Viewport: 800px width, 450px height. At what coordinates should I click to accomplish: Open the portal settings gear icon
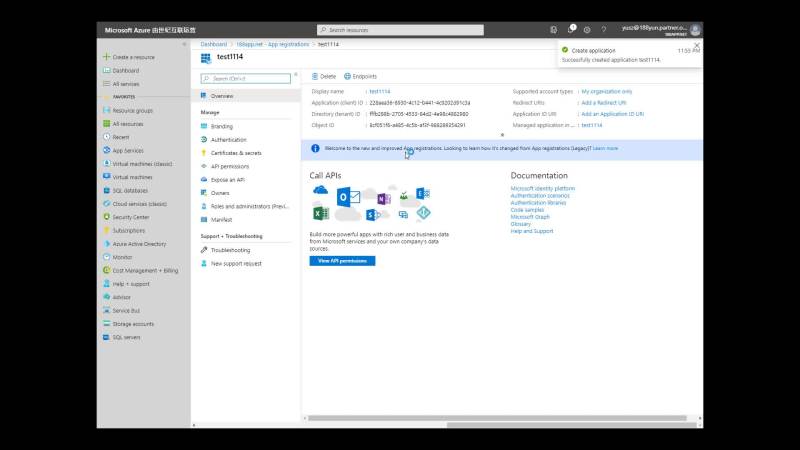point(587,30)
